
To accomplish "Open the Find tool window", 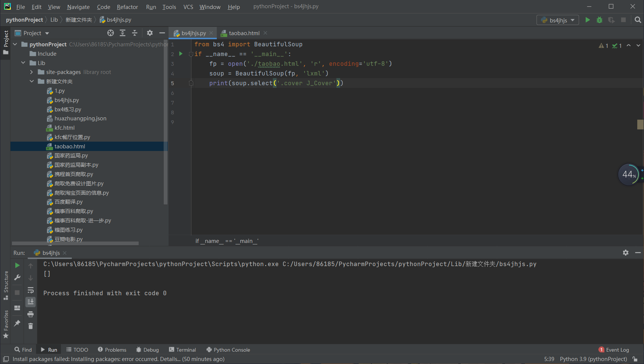I will coord(23,350).
